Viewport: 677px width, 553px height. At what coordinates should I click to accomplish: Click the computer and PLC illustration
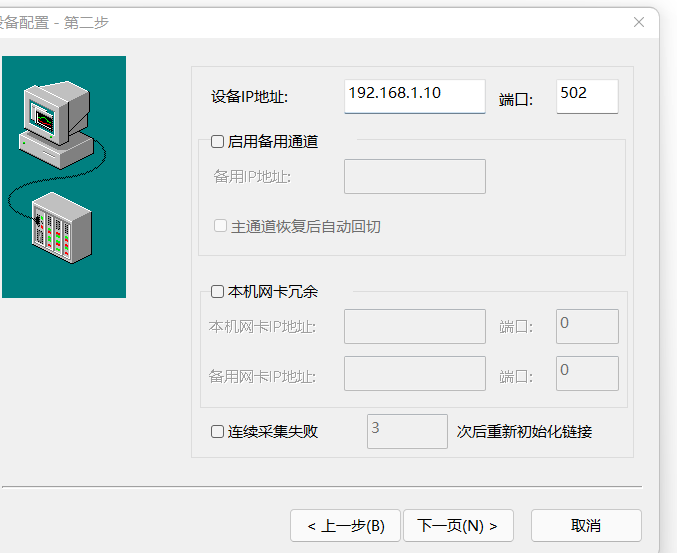pos(64,177)
